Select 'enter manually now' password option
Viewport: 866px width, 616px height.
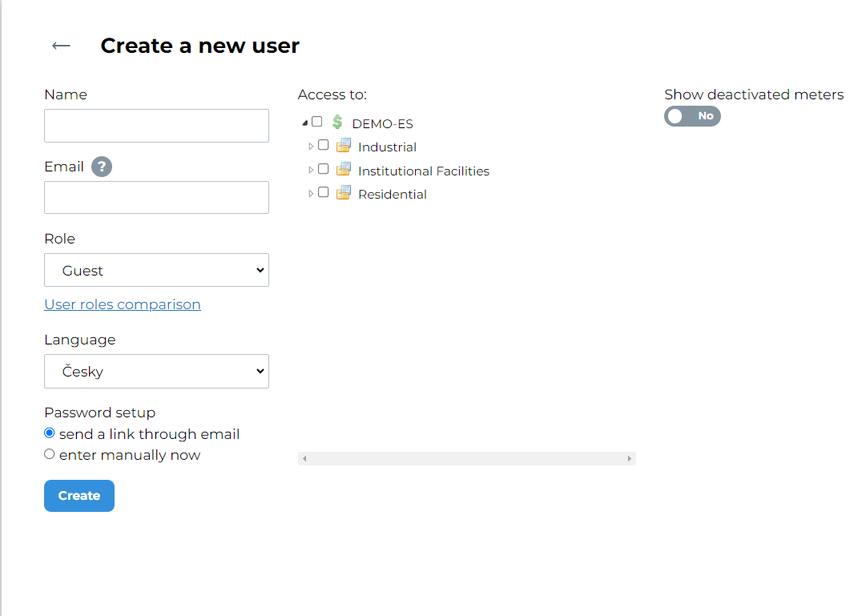[50, 454]
